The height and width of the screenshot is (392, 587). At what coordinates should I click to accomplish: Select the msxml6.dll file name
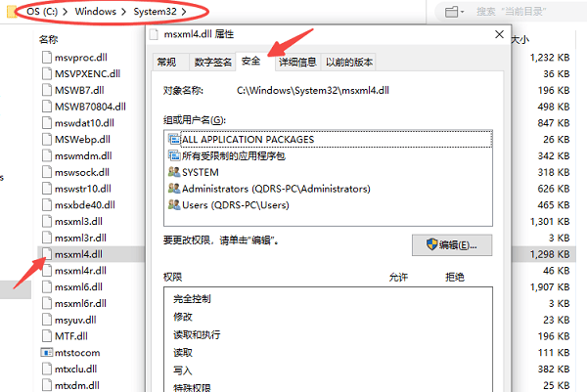point(78,287)
